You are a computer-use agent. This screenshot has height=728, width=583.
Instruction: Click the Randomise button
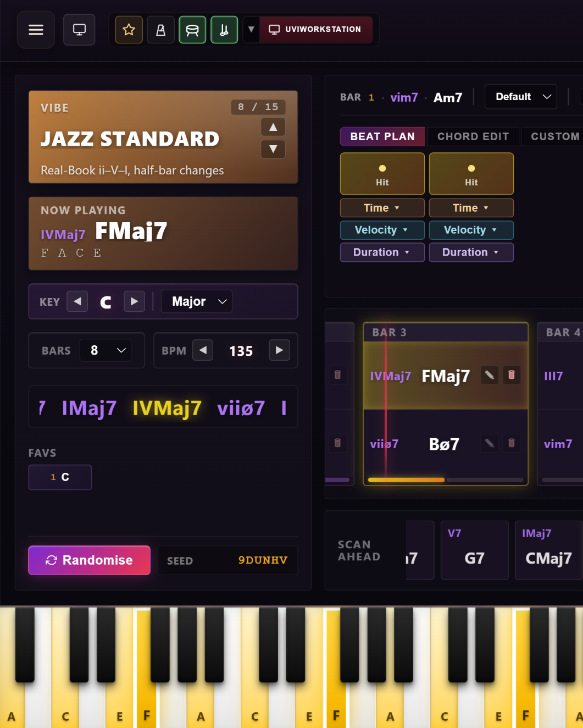click(x=89, y=560)
